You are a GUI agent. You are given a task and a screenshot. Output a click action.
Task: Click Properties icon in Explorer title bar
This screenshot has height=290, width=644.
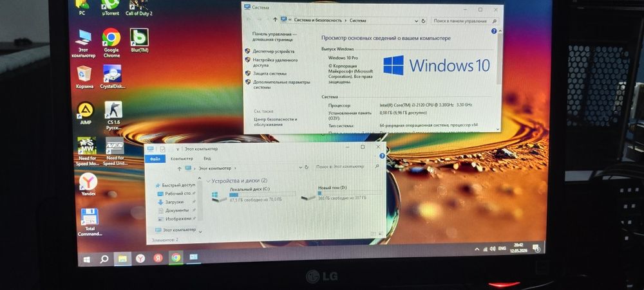click(163, 149)
